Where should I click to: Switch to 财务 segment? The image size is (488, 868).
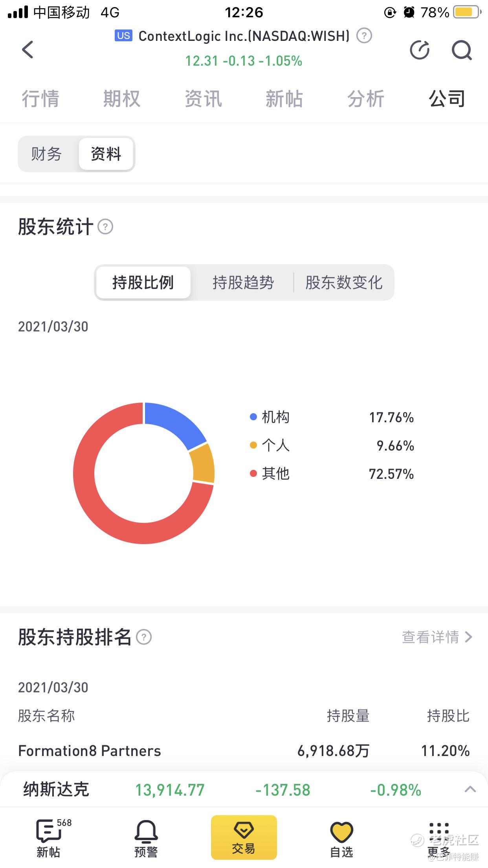[x=46, y=154]
